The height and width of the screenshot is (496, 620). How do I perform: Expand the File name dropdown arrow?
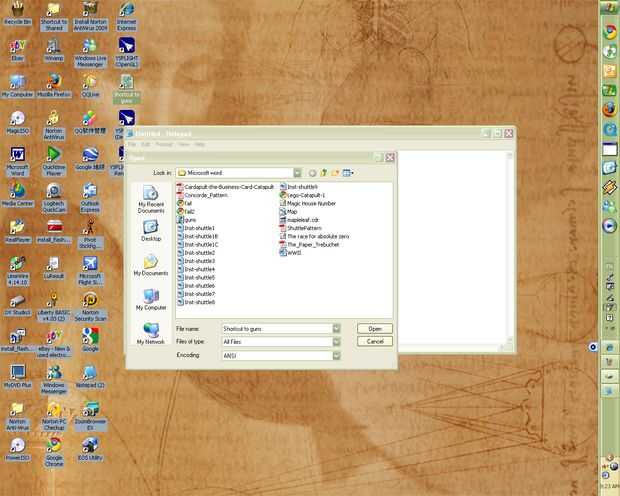tap(336, 329)
